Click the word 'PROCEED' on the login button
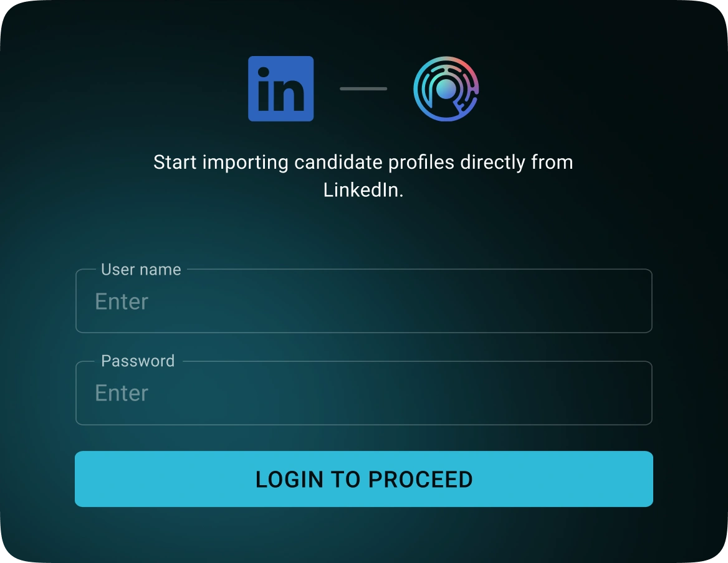This screenshot has width=728, height=563. [x=421, y=480]
